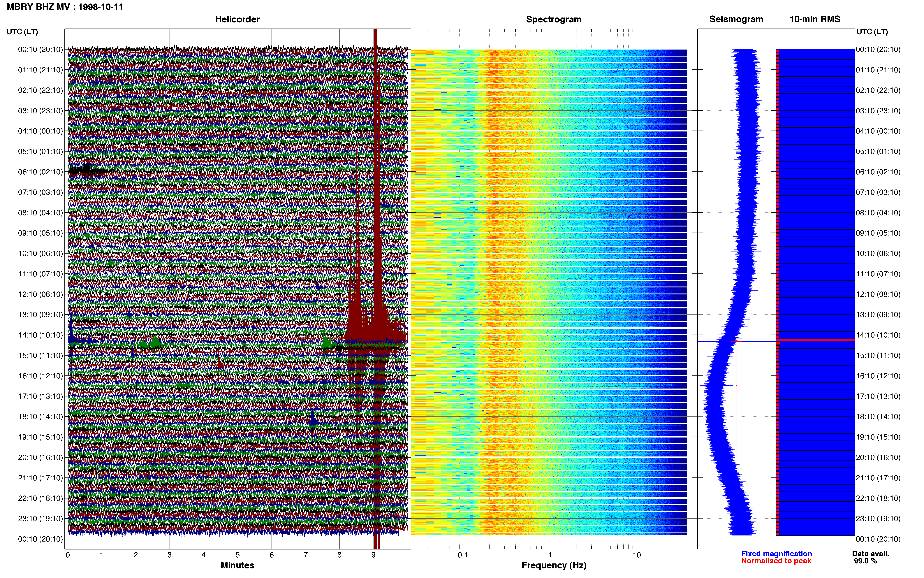The image size is (924, 578).
Task: Select the Seismogram panel title
Action: (736, 19)
